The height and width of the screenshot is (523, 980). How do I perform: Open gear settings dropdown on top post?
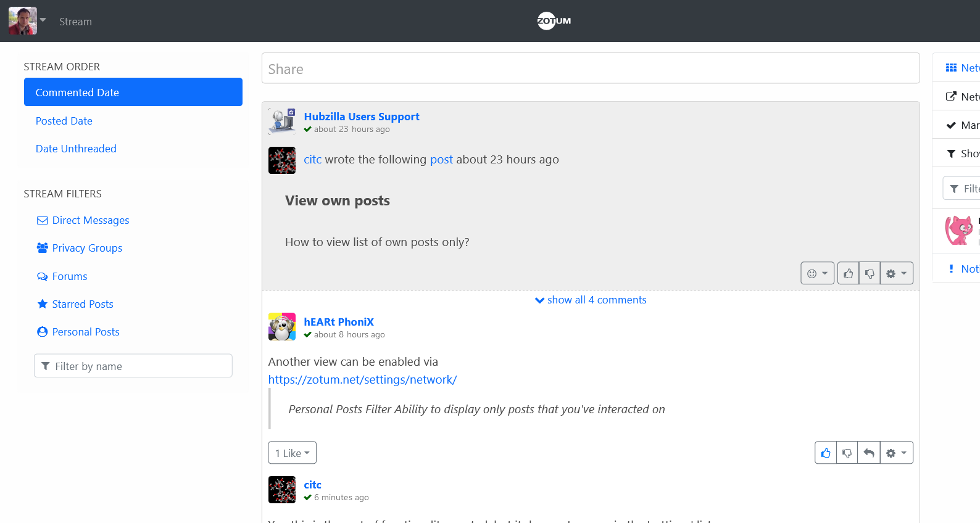pos(896,273)
